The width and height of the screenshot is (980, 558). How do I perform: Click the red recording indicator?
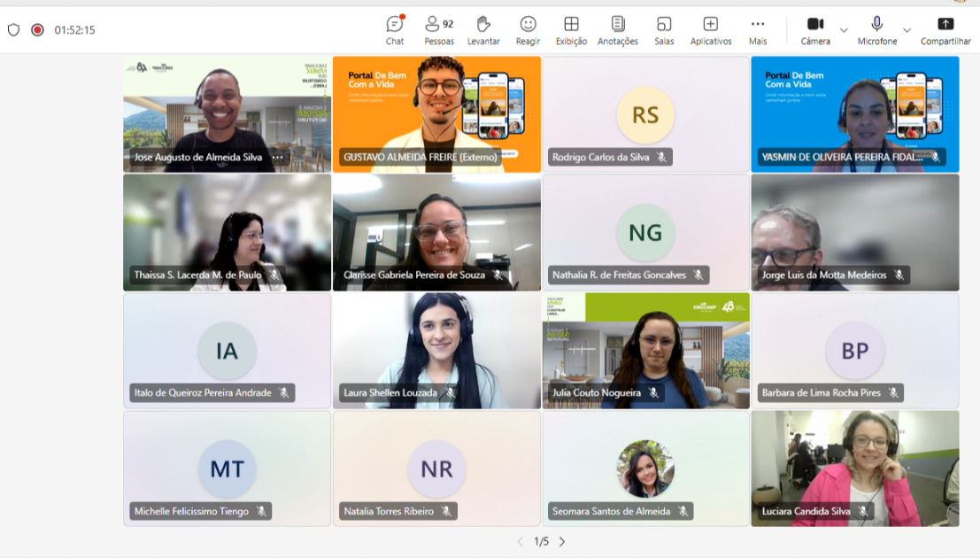[37, 29]
